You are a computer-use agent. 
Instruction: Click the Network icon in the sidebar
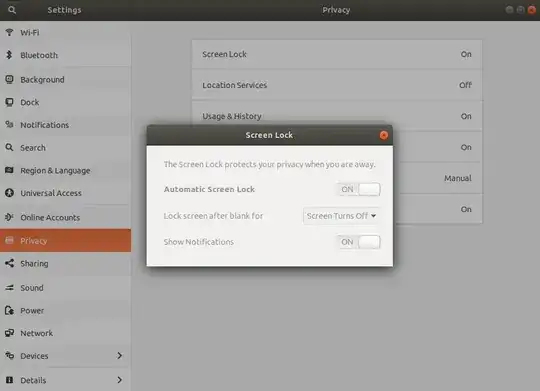coord(9,333)
